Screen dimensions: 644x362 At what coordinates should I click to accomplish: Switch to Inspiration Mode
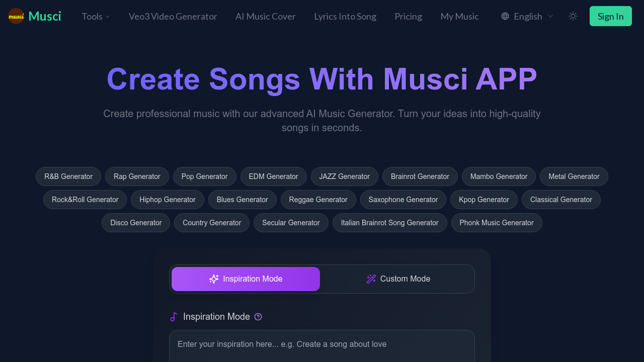246,279
